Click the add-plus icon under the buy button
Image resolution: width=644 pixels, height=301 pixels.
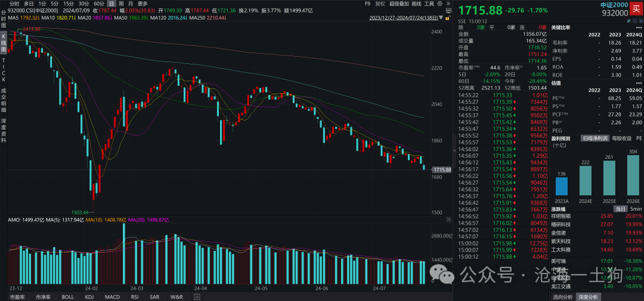pos(640,21)
